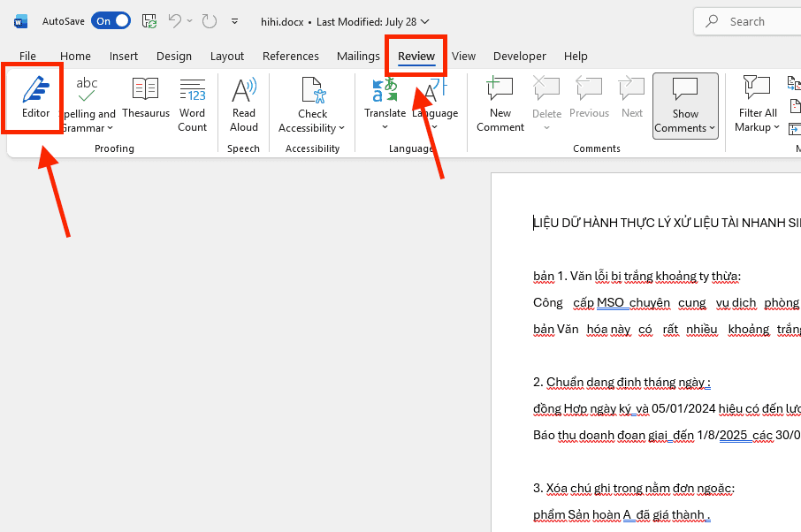Viewport: 801px width, 532px height.
Task: Open the Language options
Action: (435, 104)
